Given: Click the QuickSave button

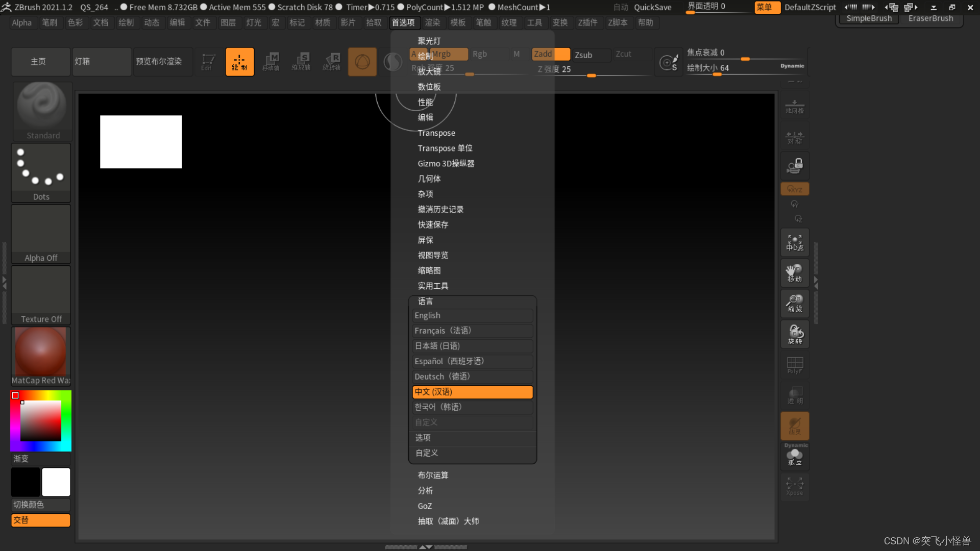Looking at the screenshot, I should pyautogui.click(x=652, y=7).
